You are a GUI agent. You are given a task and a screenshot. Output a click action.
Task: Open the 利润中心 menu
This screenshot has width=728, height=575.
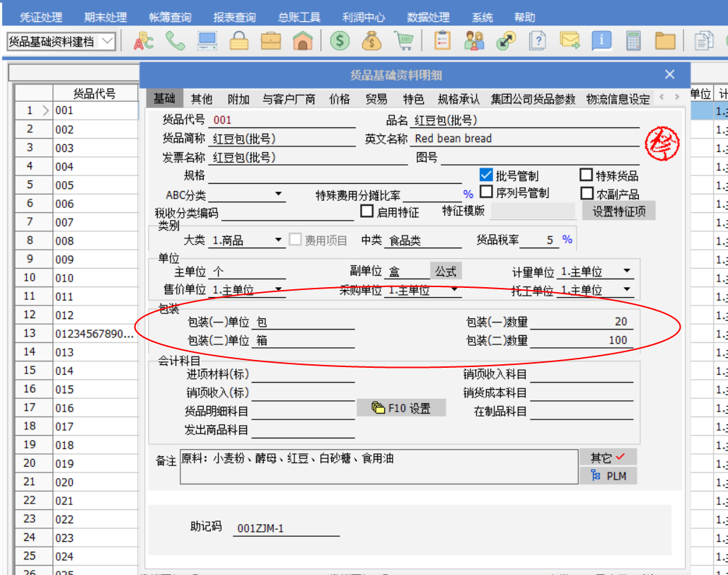click(364, 17)
